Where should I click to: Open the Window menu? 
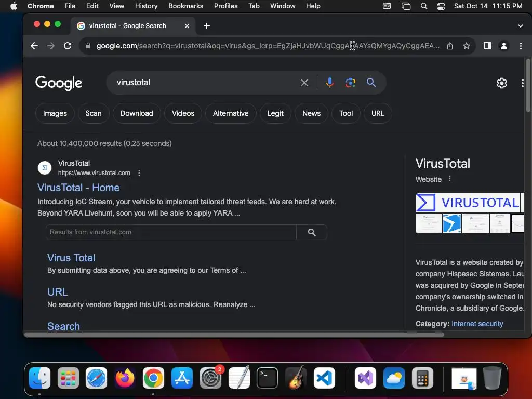point(283,6)
